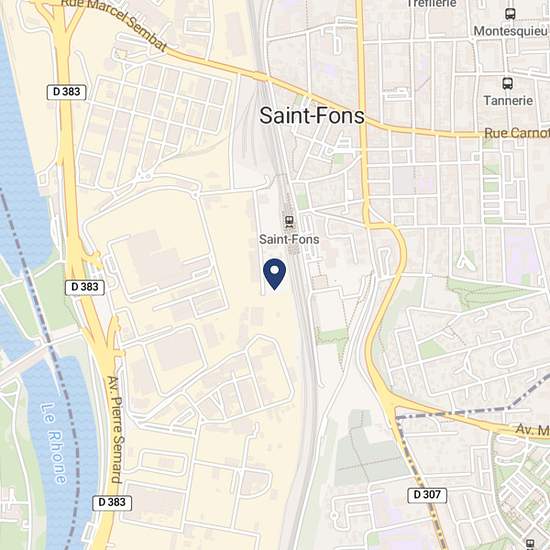Click the D 307 road shield
550x550 pixels.
[427, 495]
